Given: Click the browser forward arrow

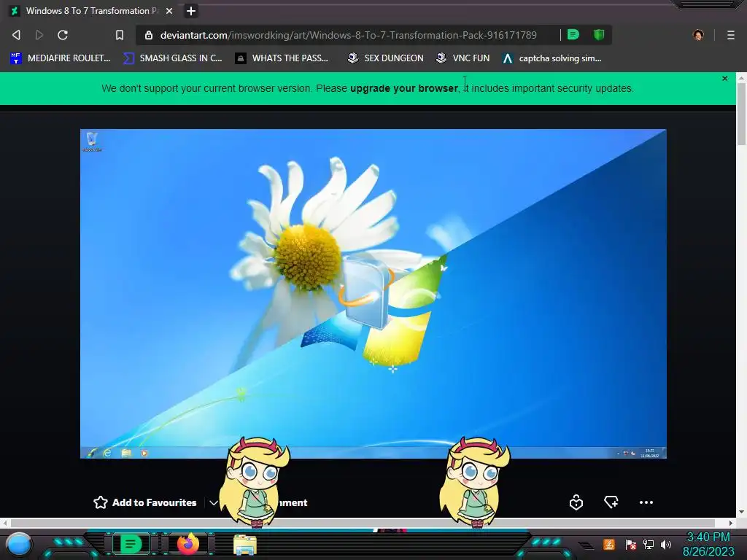Looking at the screenshot, I should click(39, 35).
